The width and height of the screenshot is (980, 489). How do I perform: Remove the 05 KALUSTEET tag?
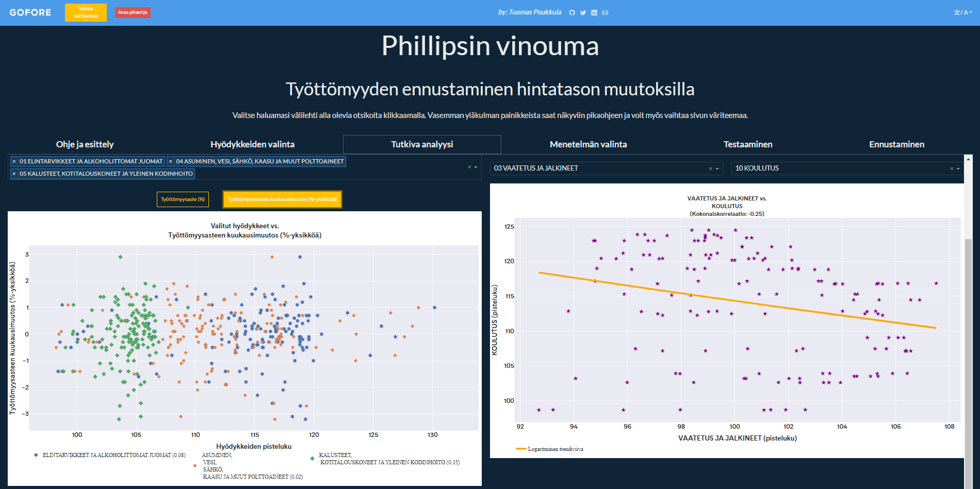point(14,174)
